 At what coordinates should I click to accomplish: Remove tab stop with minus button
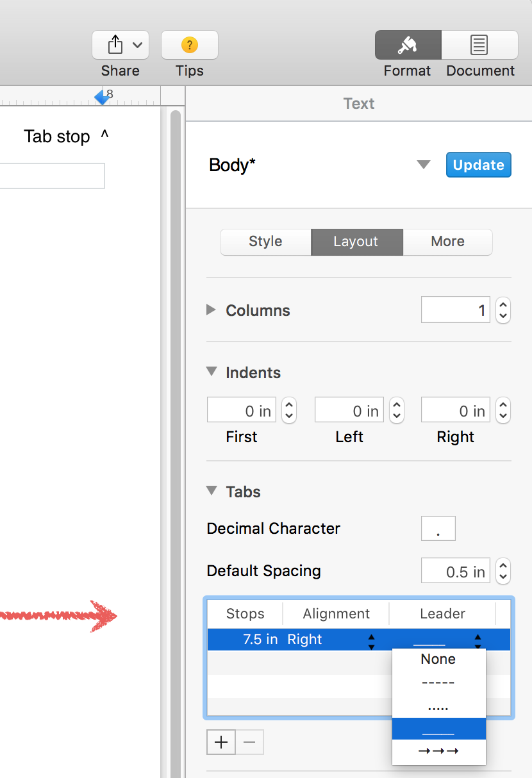[x=250, y=742]
